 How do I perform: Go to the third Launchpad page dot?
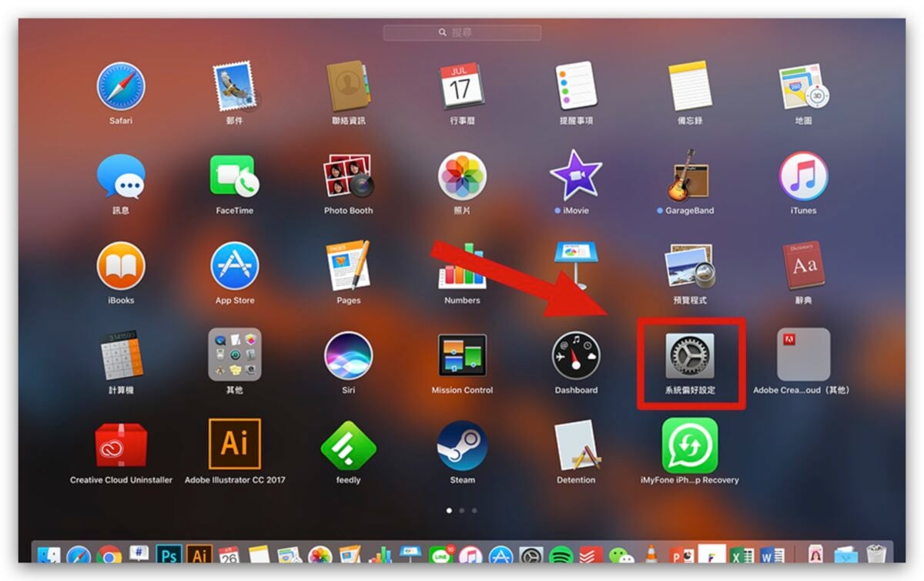coord(474,510)
